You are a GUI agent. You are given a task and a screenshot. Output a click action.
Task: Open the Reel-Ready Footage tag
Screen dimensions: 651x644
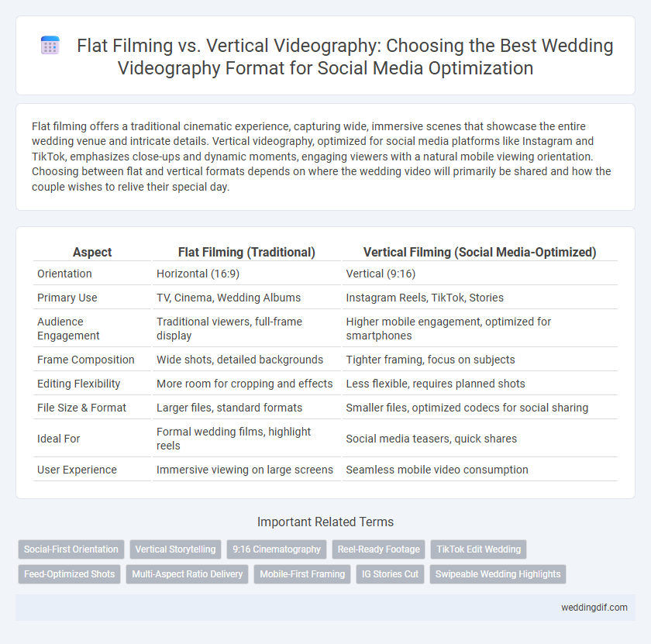click(x=379, y=549)
